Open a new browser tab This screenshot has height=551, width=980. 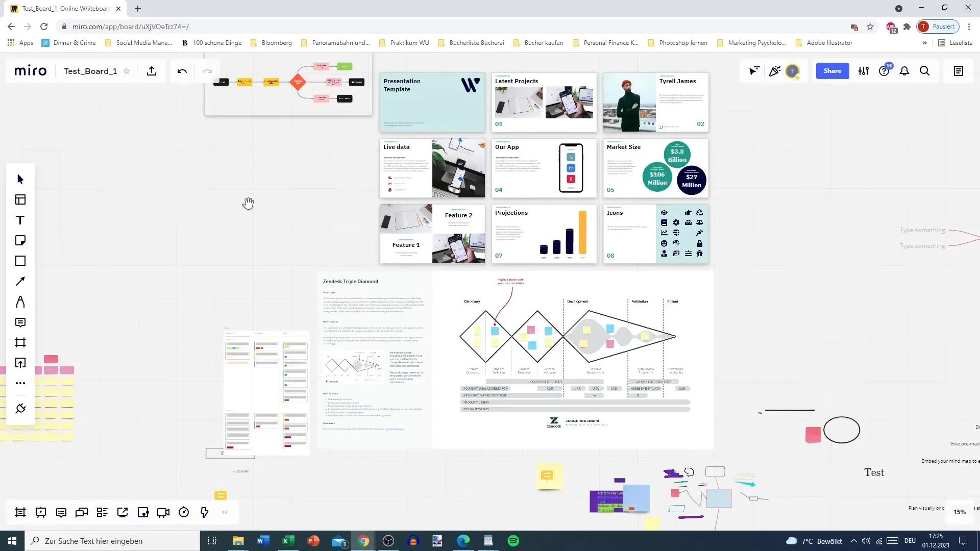pyautogui.click(x=138, y=9)
